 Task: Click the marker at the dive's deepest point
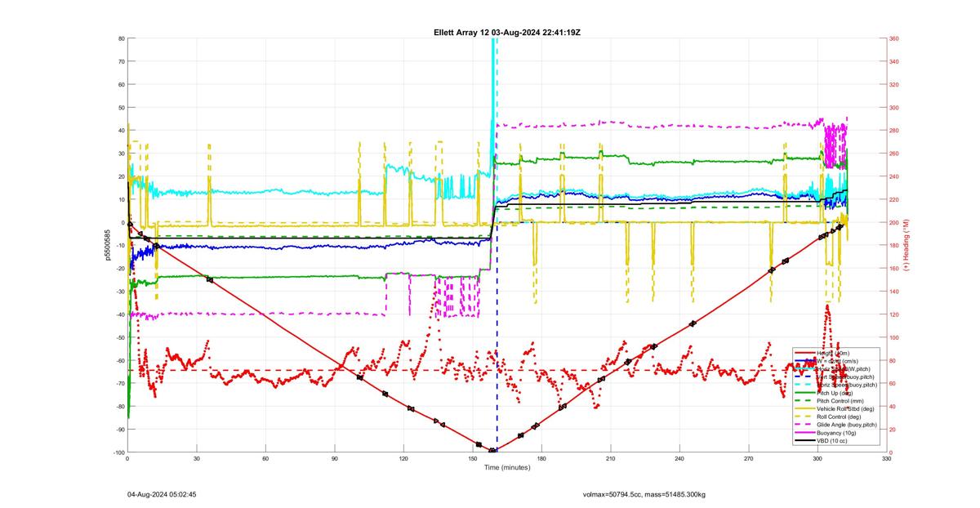[492, 451]
